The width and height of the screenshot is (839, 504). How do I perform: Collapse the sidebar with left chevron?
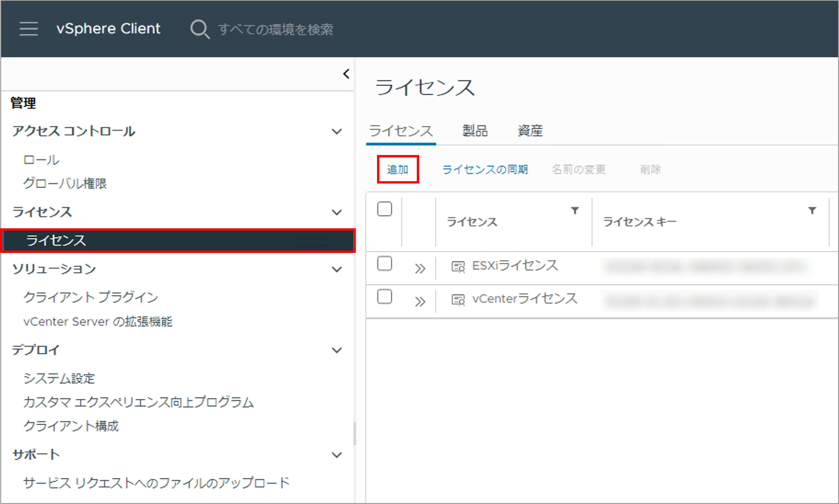click(346, 74)
